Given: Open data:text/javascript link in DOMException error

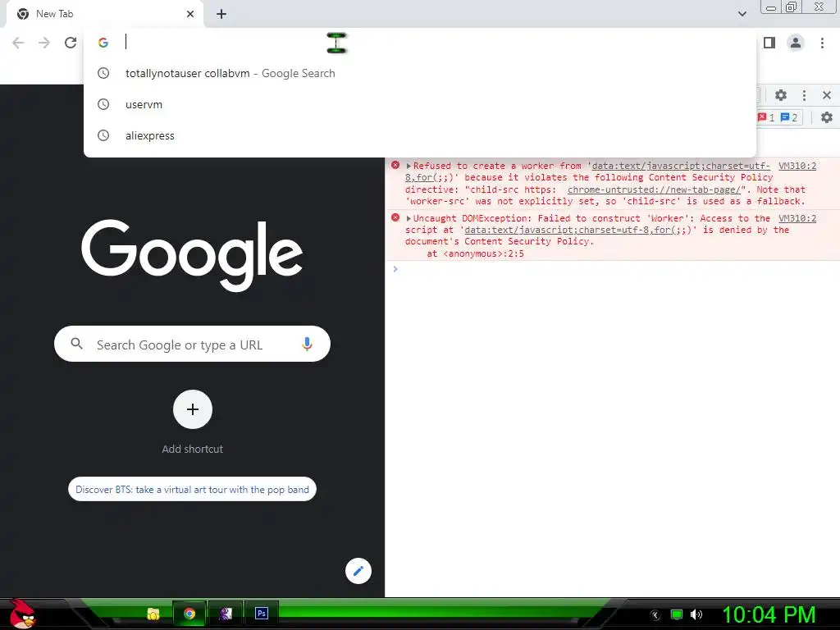Looking at the screenshot, I should 578,230.
